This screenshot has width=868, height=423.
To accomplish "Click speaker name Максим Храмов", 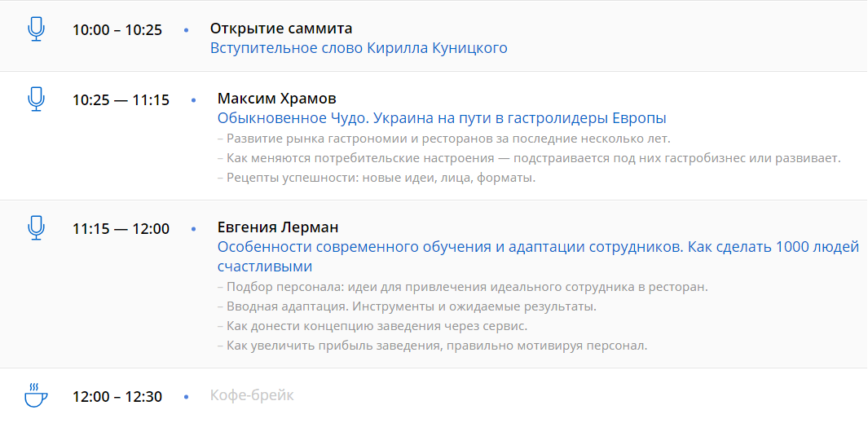I will [x=277, y=99].
